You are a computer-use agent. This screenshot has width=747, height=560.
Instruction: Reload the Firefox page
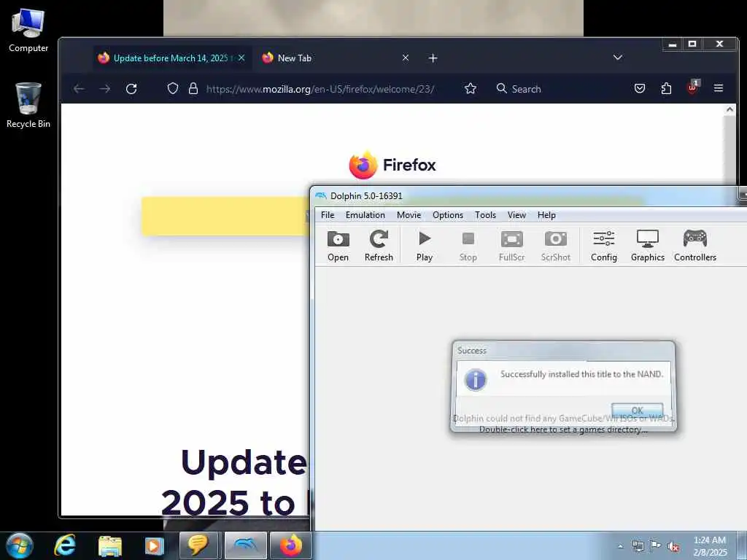pyautogui.click(x=131, y=88)
